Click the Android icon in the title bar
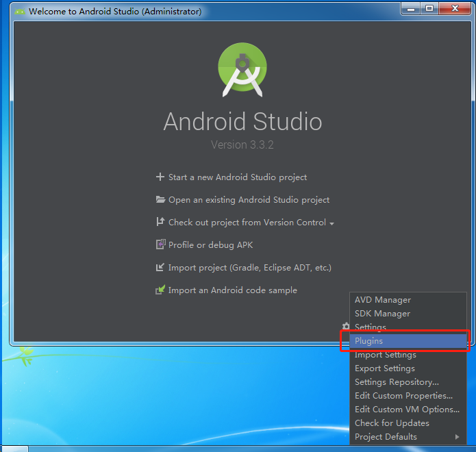The height and width of the screenshot is (452, 476). click(x=20, y=12)
